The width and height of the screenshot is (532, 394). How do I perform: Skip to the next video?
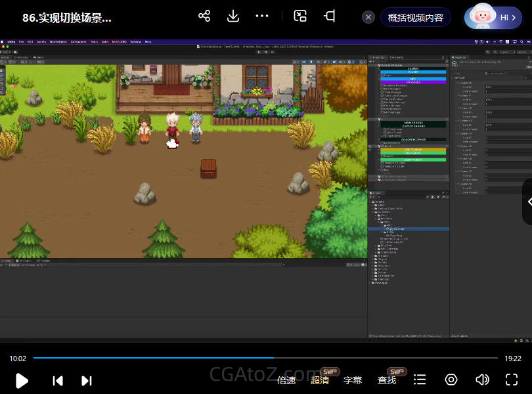(x=86, y=380)
